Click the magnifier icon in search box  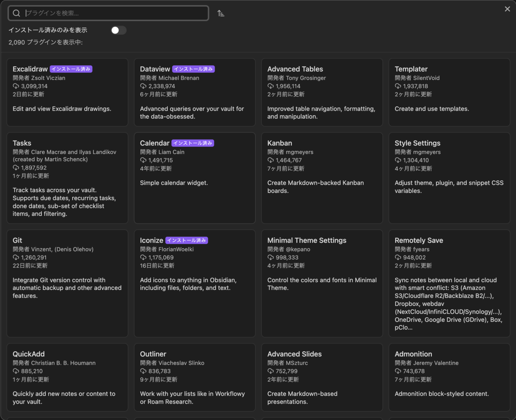pyautogui.click(x=16, y=13)
